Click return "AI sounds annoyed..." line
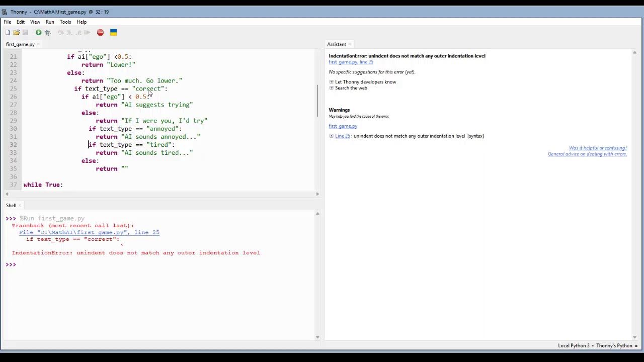The height and width of the screenshot is (362, 644). [148, 137]
